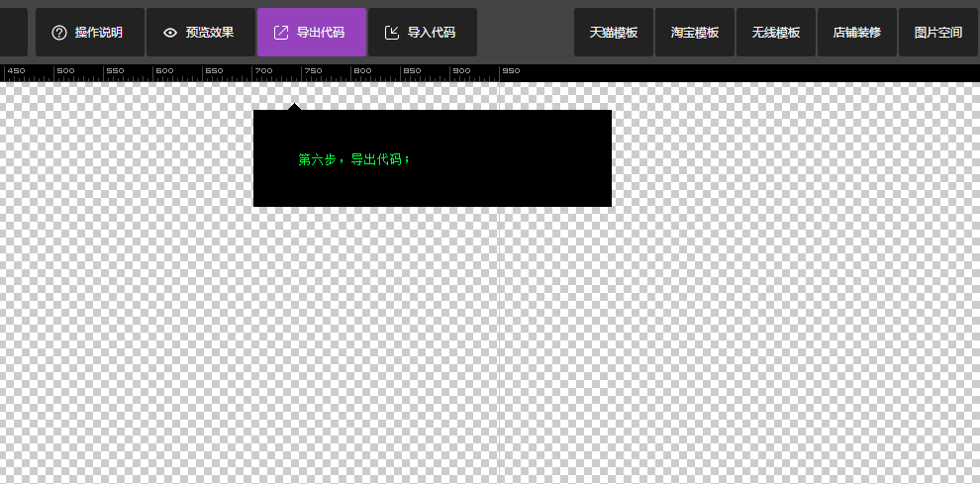Open 天猫模板 templates
The width and height of the screenshot is (980, 484).
point(614,33)
